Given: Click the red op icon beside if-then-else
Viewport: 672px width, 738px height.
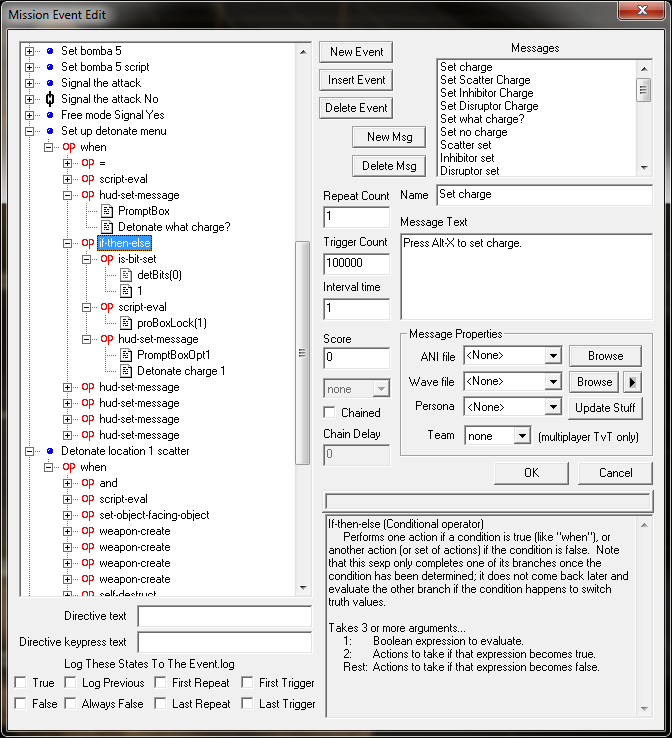Looking at the screenshot, I should point(88,243).
